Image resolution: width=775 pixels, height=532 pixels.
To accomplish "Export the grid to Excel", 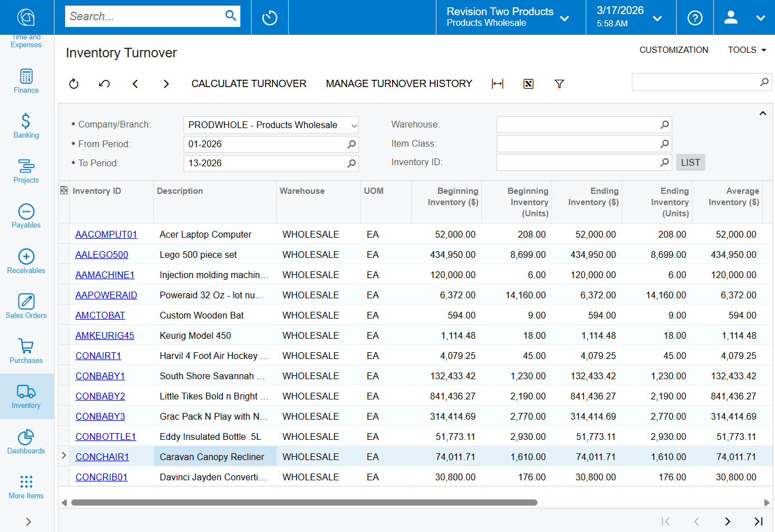I will 528,84.
